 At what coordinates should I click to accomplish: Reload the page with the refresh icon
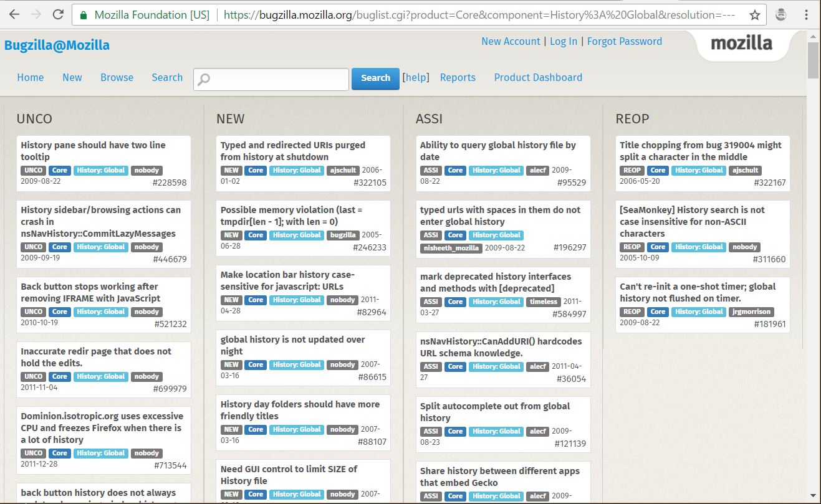click(58, 14)
